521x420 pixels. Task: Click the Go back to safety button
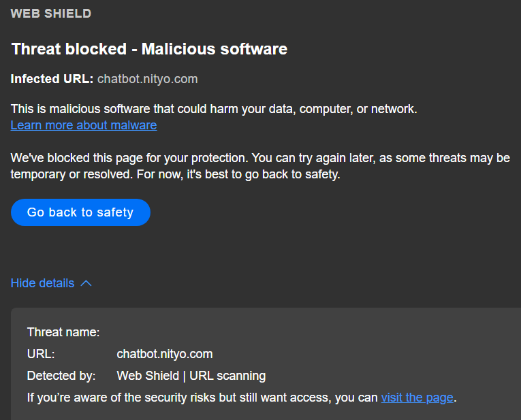80,212
